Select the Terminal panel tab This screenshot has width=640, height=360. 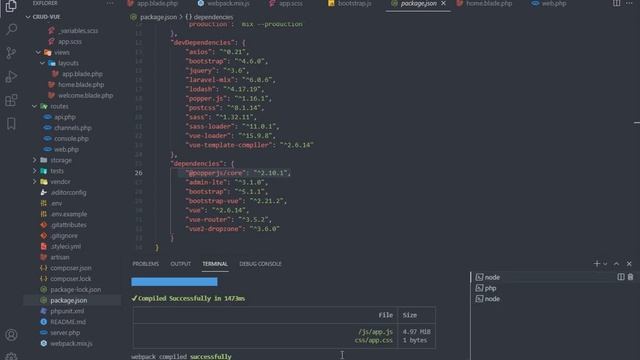215,264
